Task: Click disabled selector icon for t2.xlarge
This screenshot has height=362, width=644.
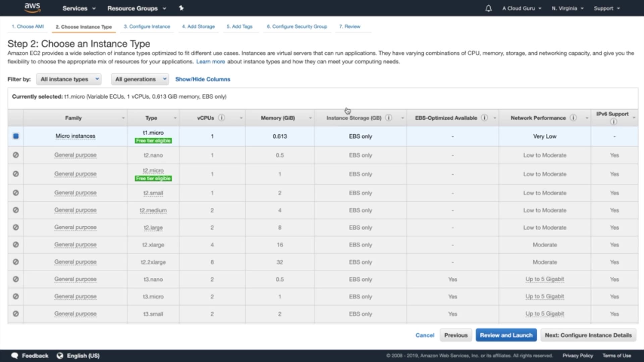Action: (x=16, y=244)
